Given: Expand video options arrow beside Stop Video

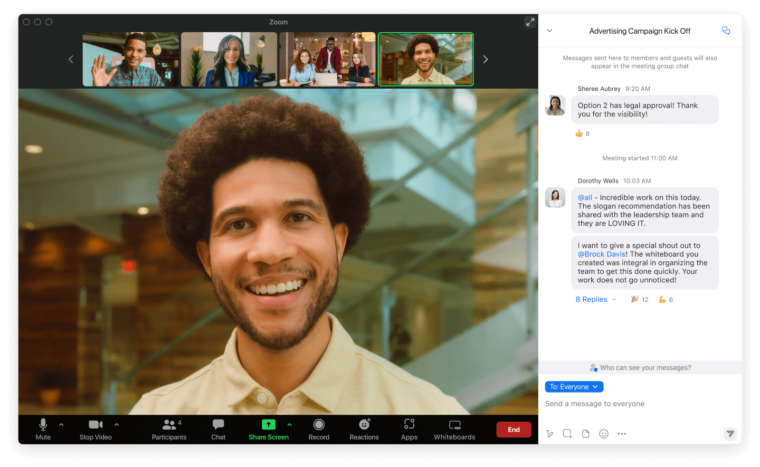Looking at the screenshot, I should click(x=116, y=424).
